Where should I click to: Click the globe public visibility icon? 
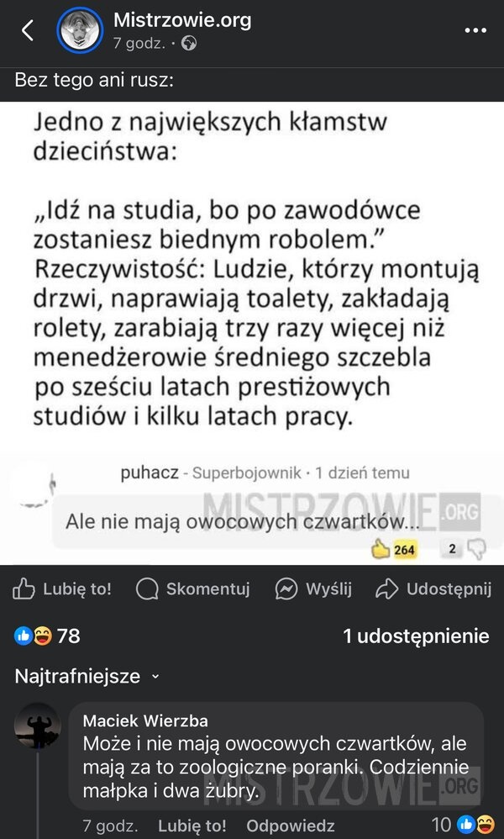(189, 44)
